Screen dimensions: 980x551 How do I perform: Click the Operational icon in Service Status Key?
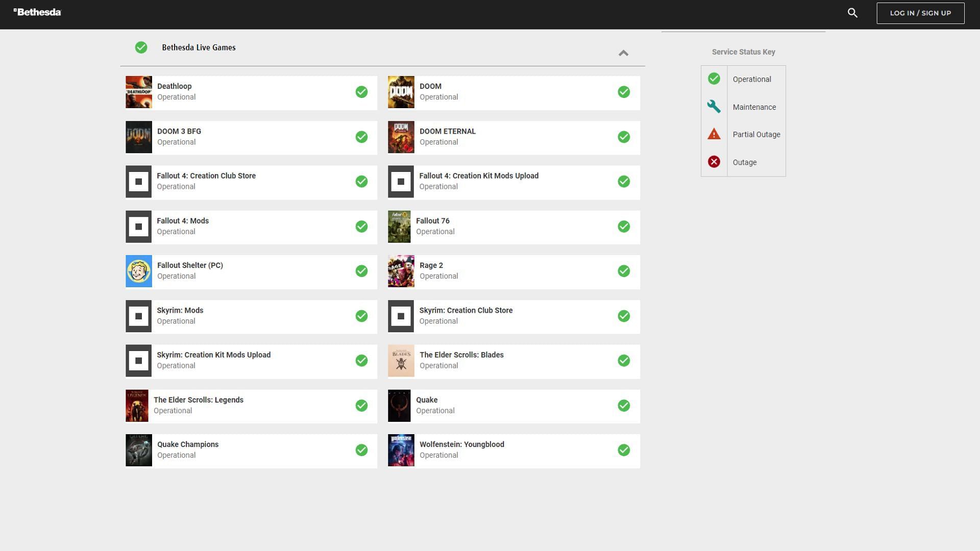click(x=714, y=79)
